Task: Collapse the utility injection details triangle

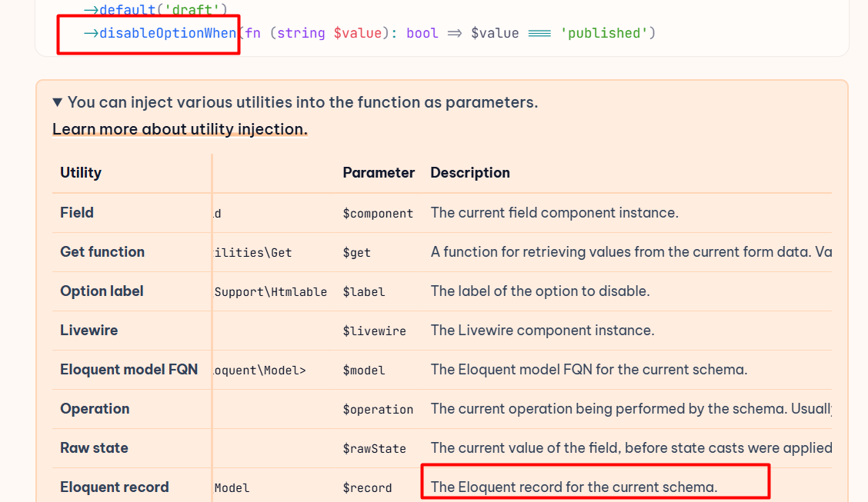Action: tap(58, 102)
